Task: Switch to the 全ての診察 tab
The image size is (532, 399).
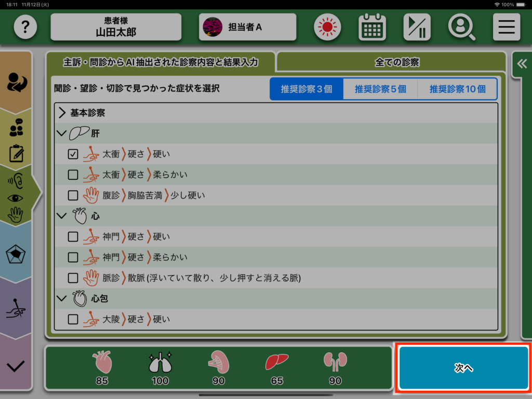Action: pyautogui.click(x=396, y=62)
